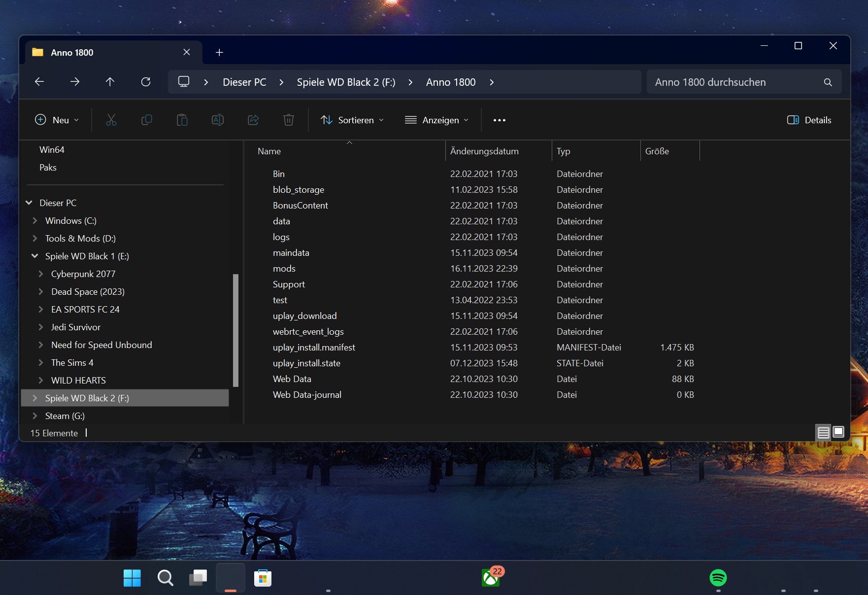Click Anno 1800 breadcrumb segment
This screenshot has height=595, width=868.
[451, 82]
